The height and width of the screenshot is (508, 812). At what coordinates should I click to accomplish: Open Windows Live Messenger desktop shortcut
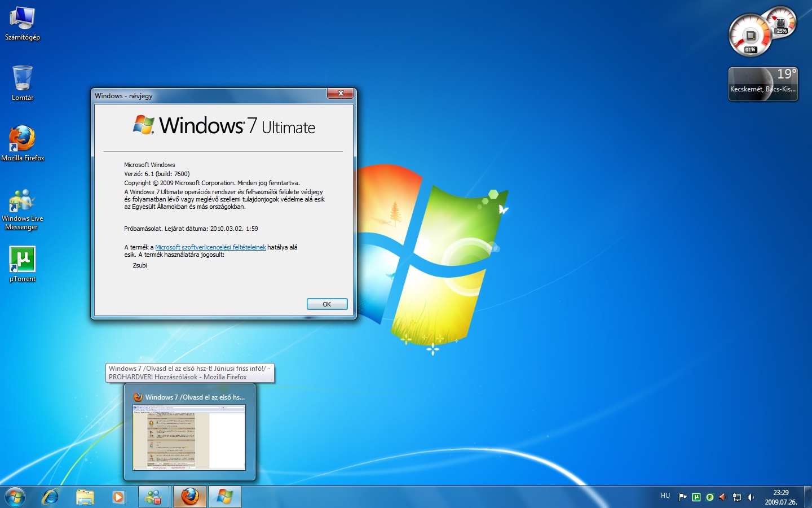tap(22, 209)
